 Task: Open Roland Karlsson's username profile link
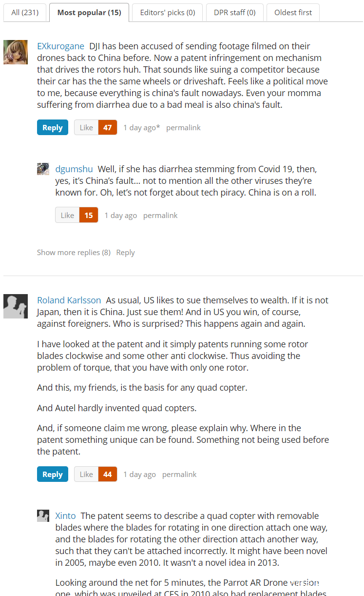[69, 300]
